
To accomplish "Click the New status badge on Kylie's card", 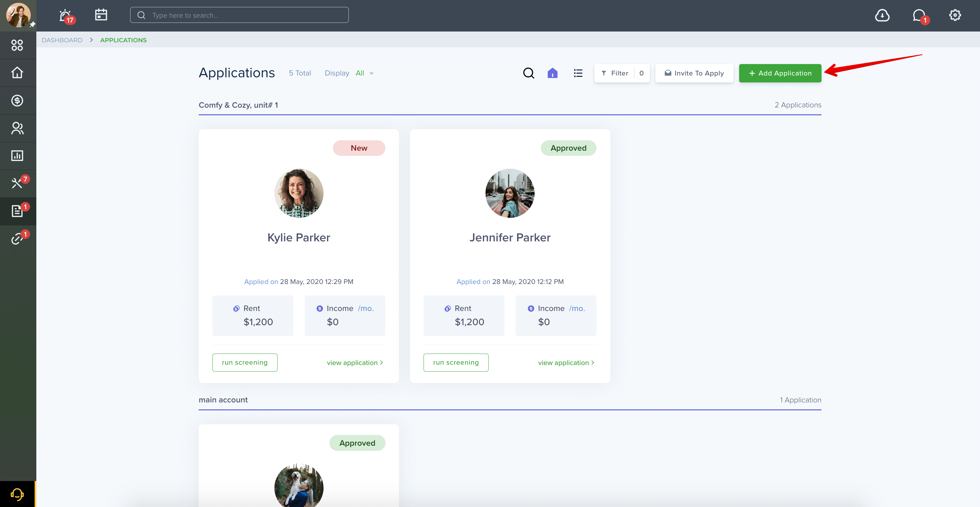I will [359, 148].
